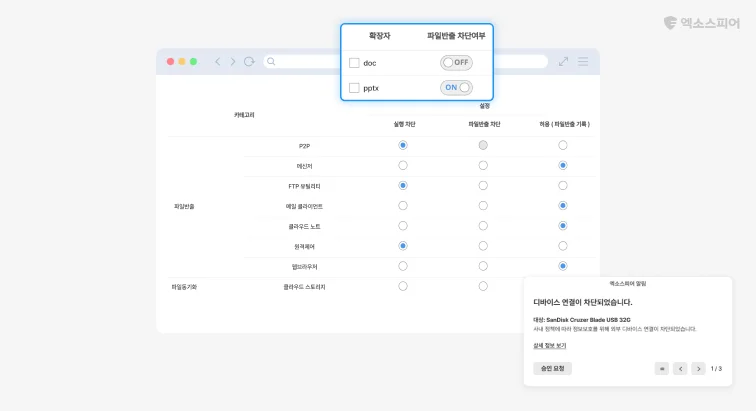Screen dimensions: 756x411
Task: Select 허용 radio for 클라우드 노트
Action: coord(563,226)
